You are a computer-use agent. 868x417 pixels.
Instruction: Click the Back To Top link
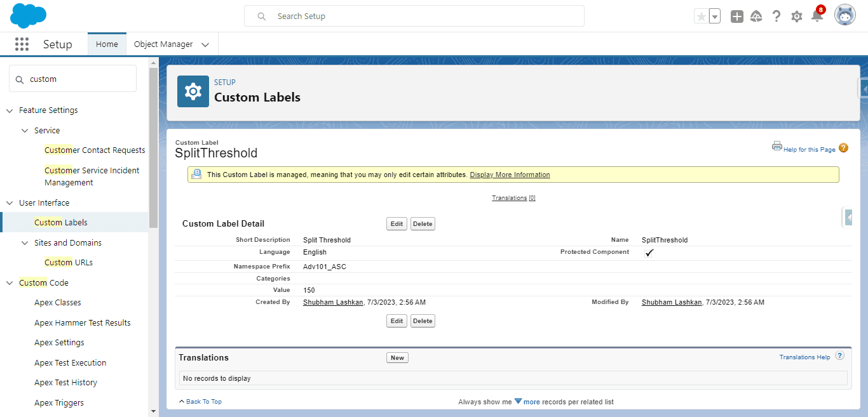click(x=204, y=402)
